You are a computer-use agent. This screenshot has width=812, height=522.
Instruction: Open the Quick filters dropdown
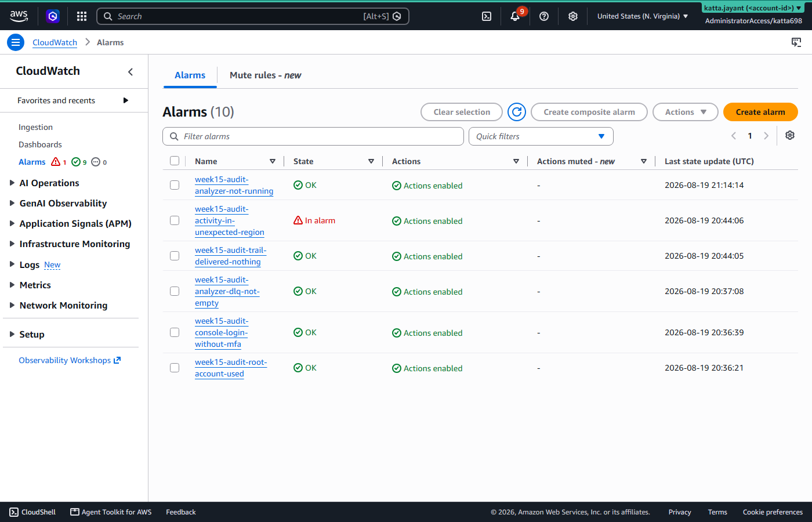tap(541, 136)
